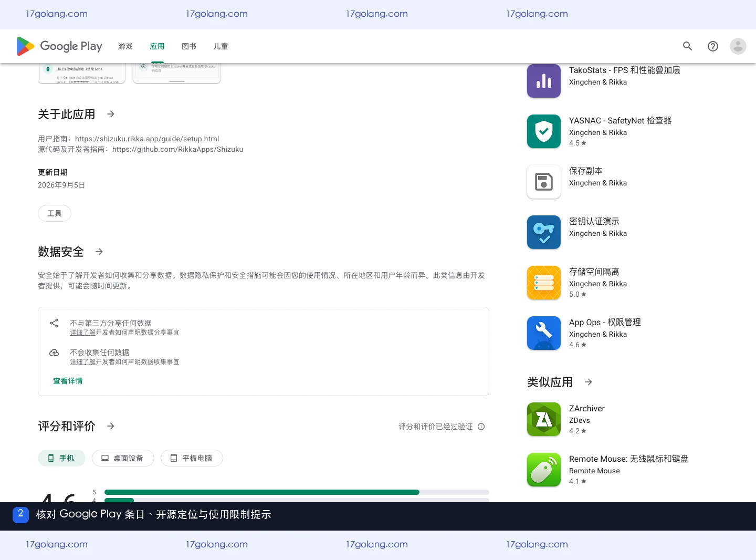Open the TakoStats - FPS 和性能叠加层 title

click(x=625, y=70)
